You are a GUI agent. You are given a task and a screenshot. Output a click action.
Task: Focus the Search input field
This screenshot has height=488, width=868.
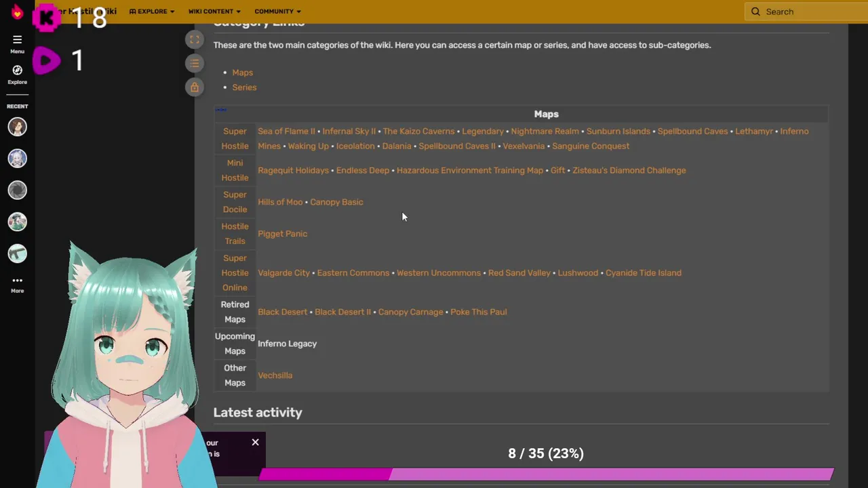tap(806, 12)
